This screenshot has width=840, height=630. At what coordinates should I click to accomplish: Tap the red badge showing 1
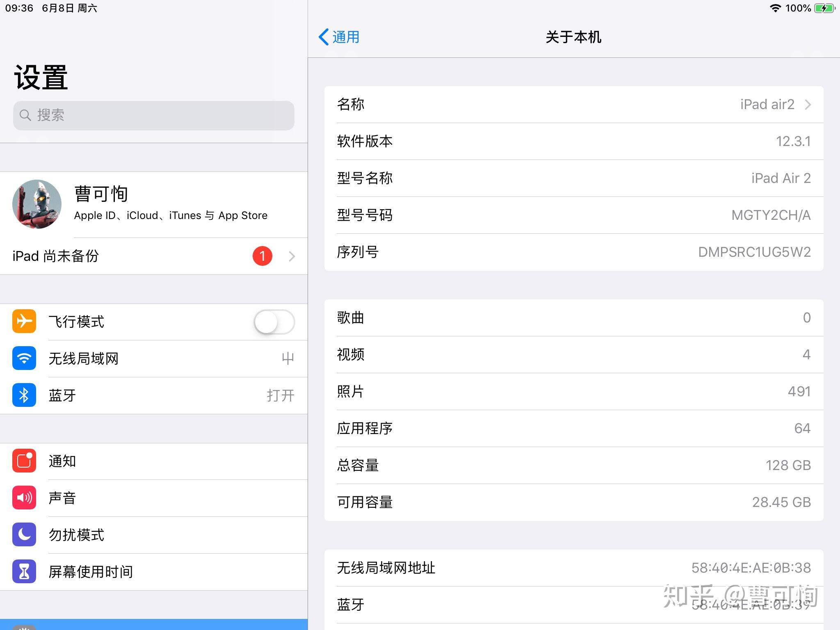tap(262, 256)
